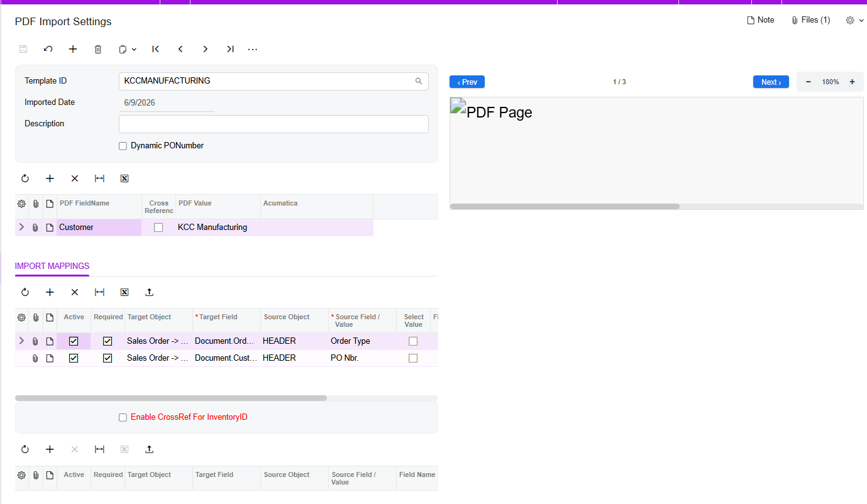Open the more actions ellipsis menu
867x504 pixels.
(253, 49)
